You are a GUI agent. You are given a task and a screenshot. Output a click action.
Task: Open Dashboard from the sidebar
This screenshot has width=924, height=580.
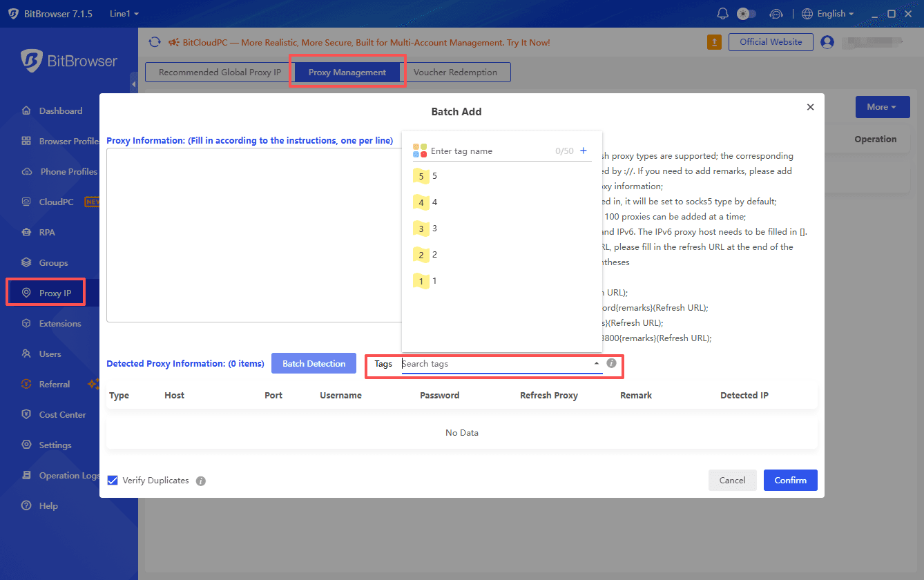[x=52, y=110]
